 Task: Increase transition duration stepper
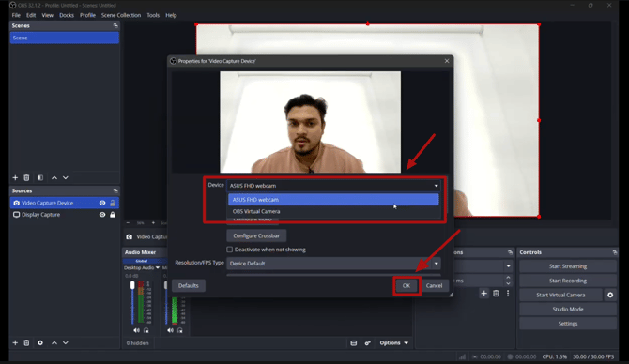tap(508, 278)
